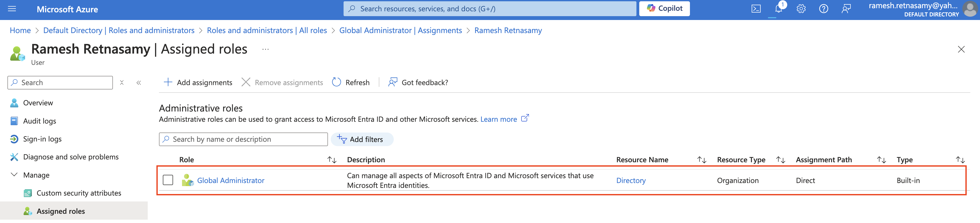Open Roles and administrators All roles breadcrumb
980x223 pixels.
click(x=267, y=31)
